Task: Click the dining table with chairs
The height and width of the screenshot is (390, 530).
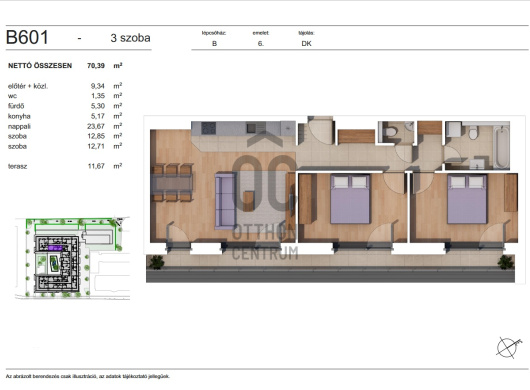Action: pos(172,183)
